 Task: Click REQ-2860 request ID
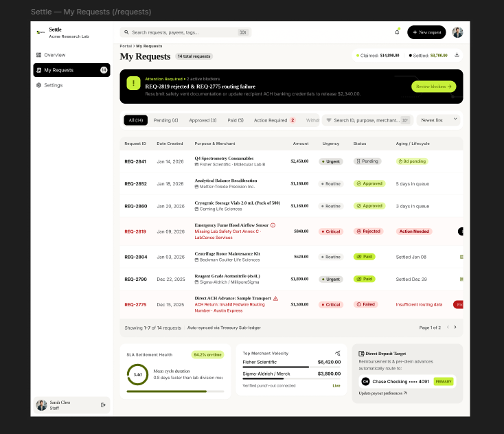[136, 206]
